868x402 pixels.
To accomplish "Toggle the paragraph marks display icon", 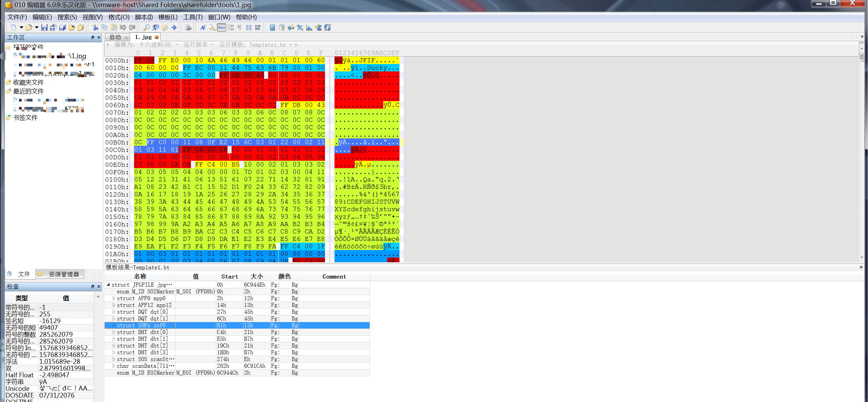I will click(x=240, y=27).
